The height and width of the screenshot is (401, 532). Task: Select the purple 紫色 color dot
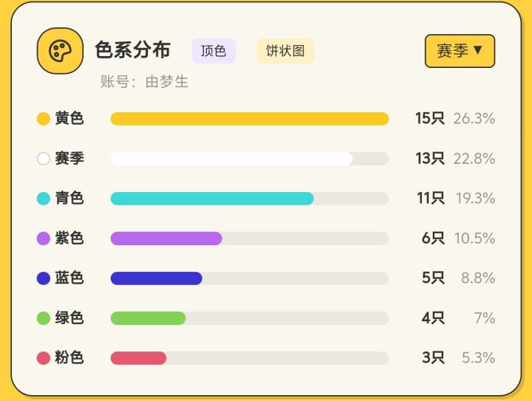click(44, 239)
